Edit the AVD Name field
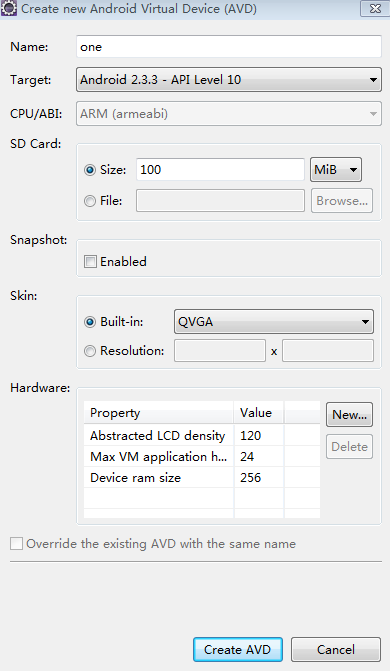 coord(229,47)
